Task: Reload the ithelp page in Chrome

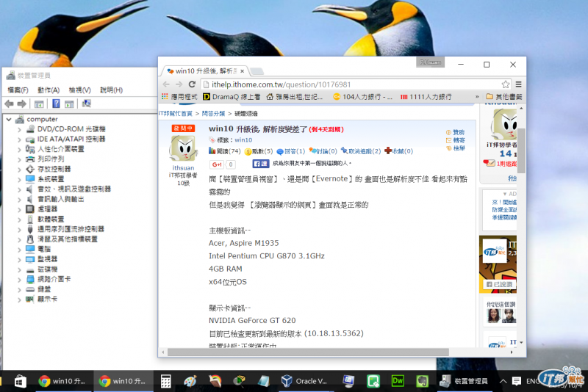Action: [x=192, y=84]
